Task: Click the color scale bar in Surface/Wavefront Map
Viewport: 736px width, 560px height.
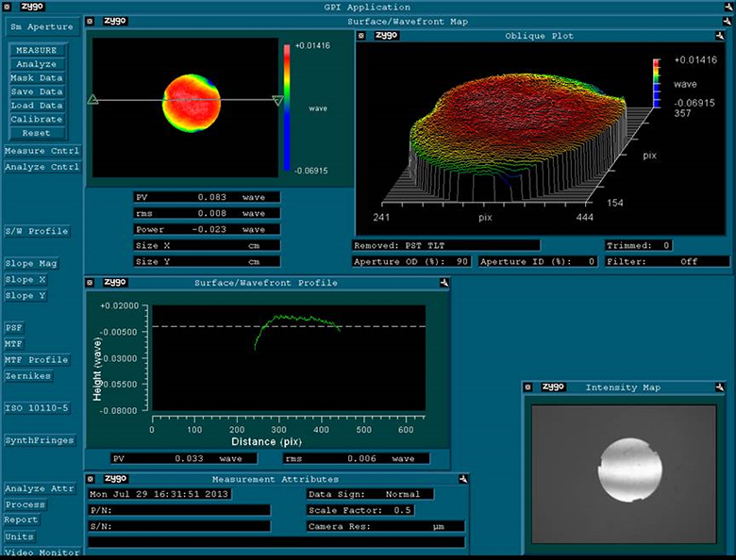Action: click(x=287, y=107)
